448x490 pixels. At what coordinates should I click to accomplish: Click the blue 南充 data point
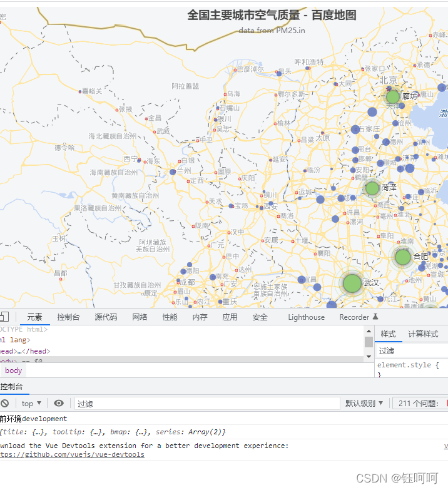[x=213, y=277]
